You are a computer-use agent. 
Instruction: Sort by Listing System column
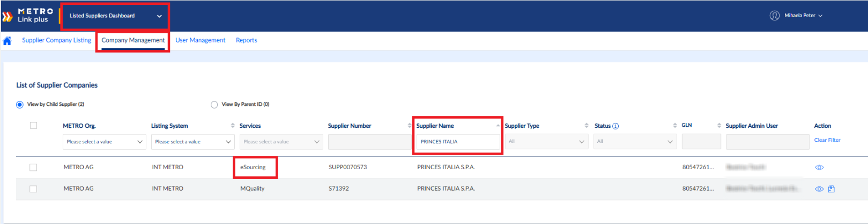click(233, 126)
